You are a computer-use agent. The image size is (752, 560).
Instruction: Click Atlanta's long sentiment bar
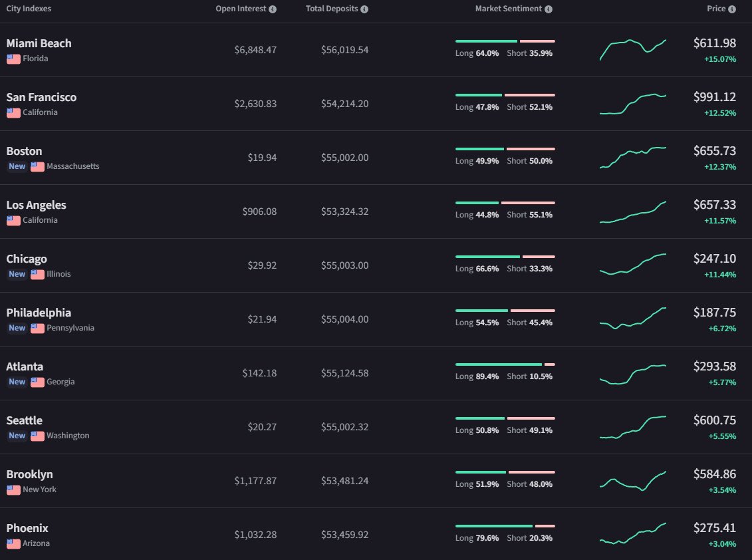point(497,364)
